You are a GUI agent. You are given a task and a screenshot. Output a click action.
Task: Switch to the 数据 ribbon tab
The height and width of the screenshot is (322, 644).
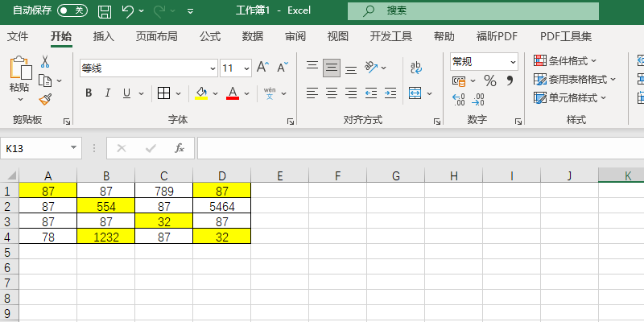(x=253, y=36)
